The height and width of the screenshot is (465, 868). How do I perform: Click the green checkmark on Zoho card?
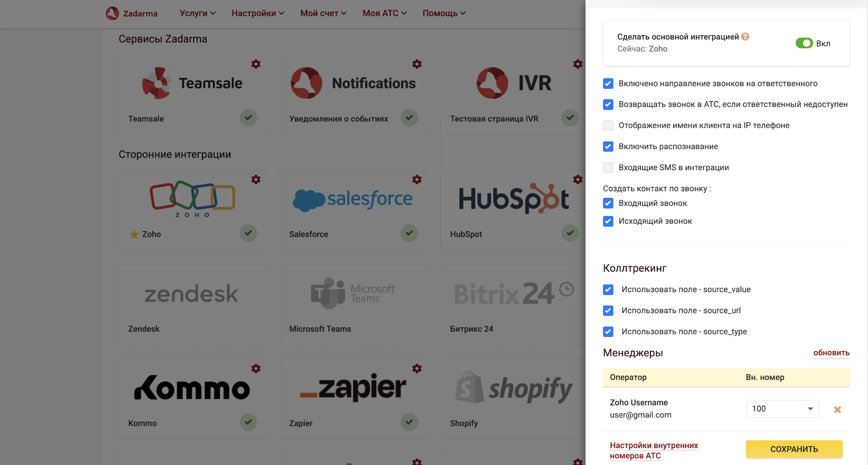tap(248, 233)
